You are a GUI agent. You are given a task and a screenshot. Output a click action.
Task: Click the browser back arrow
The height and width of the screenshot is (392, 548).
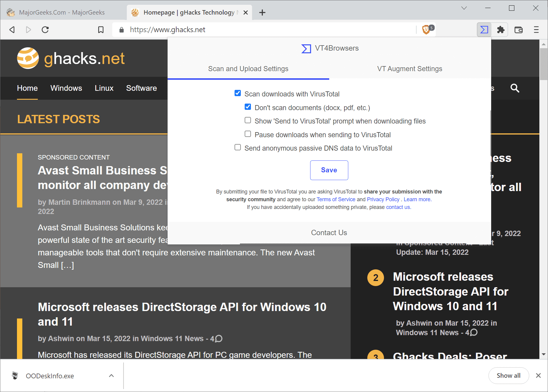(x=12, y=30)
